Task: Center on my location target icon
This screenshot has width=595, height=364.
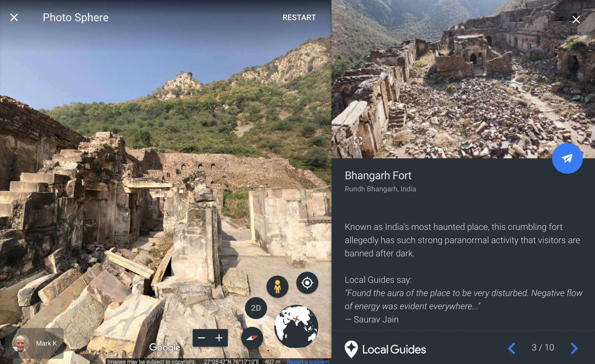Action: click(x=307, y=283)
